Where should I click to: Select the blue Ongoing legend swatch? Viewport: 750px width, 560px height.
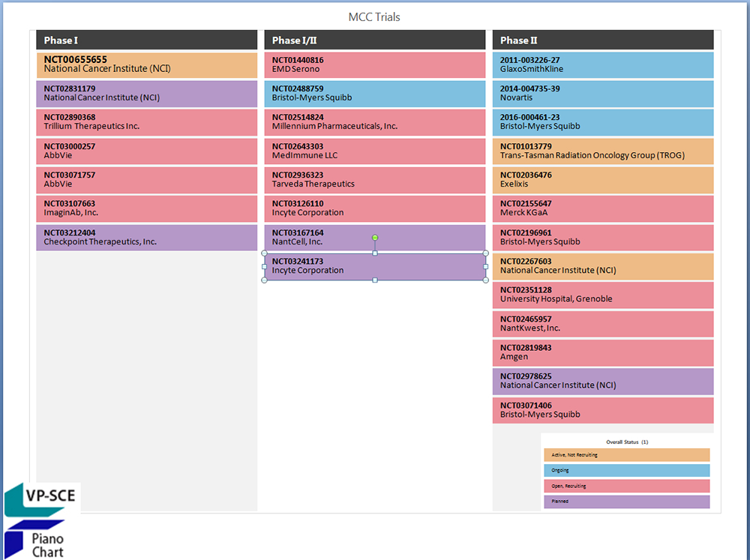pos(626,471)
